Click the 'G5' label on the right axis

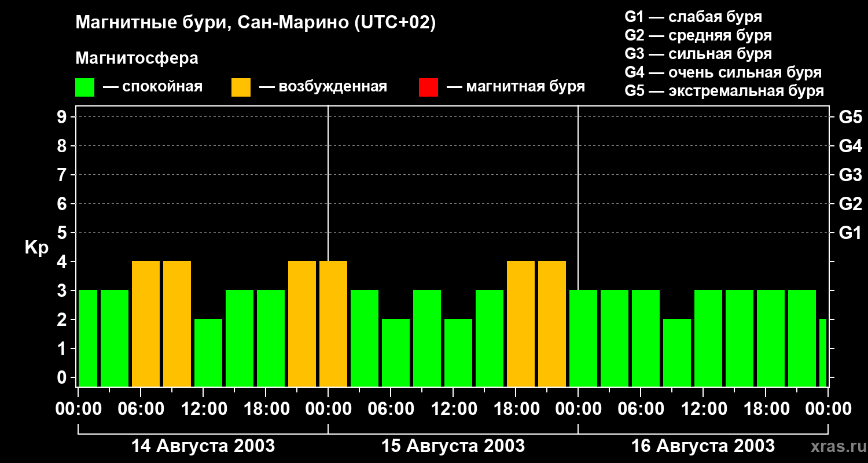click(x=851, y=117)
